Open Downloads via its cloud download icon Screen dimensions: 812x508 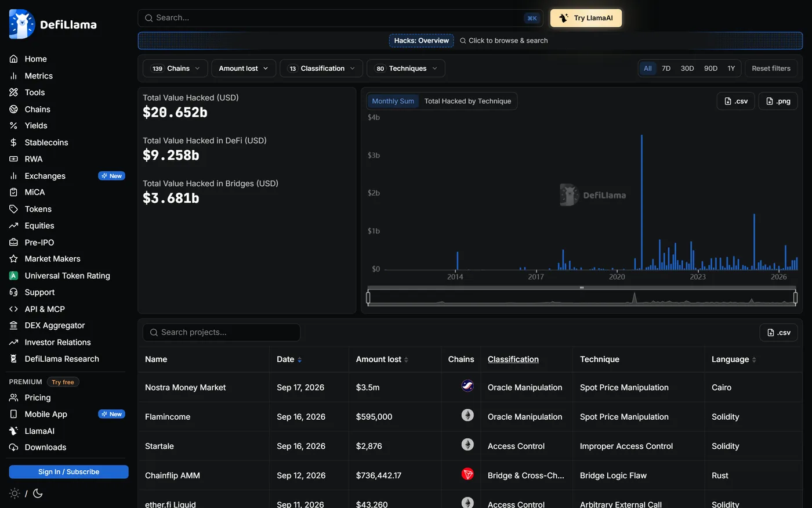(13, 448)
